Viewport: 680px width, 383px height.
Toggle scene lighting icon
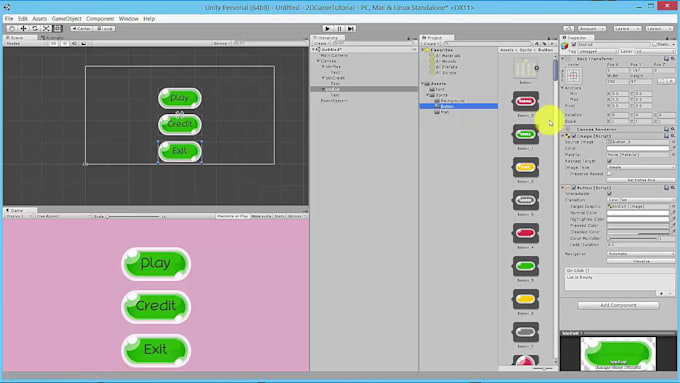click(x=64, y=44)
